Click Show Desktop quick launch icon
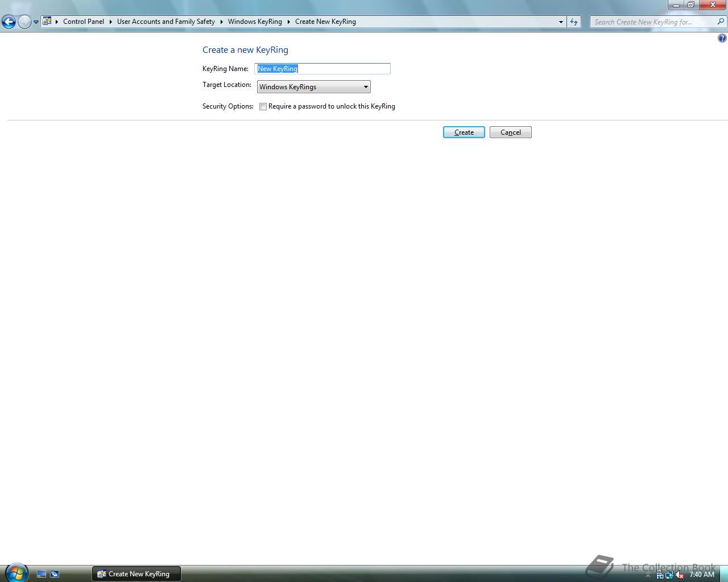Viewport: 728px width, 582px height. (42, 574)
